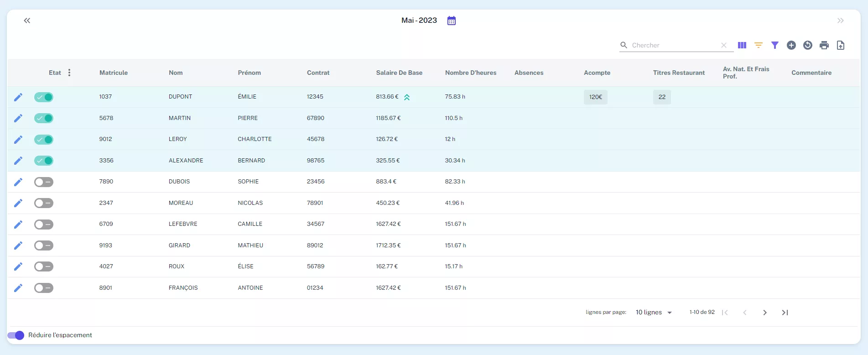Expand the salary arrows in DUPONT row
Viewport: 868px width, 355px height.
(407, 97)
